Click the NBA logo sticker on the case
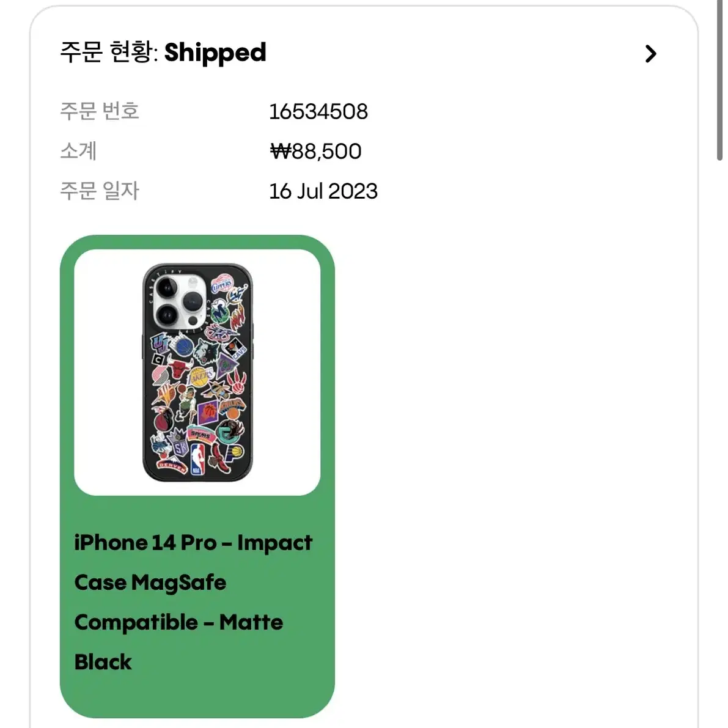Screen dimensions: 728x728 click(197, 459)
